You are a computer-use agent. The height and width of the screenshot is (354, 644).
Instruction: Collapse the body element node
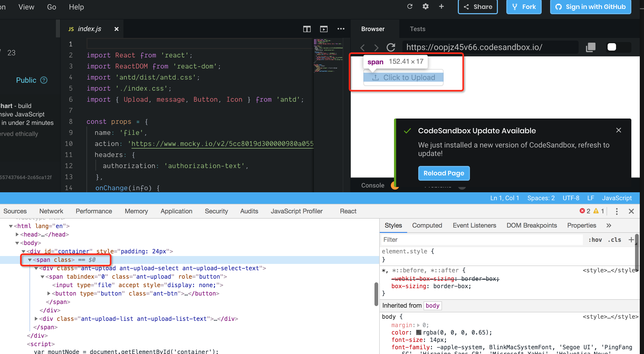pos(17,243)
